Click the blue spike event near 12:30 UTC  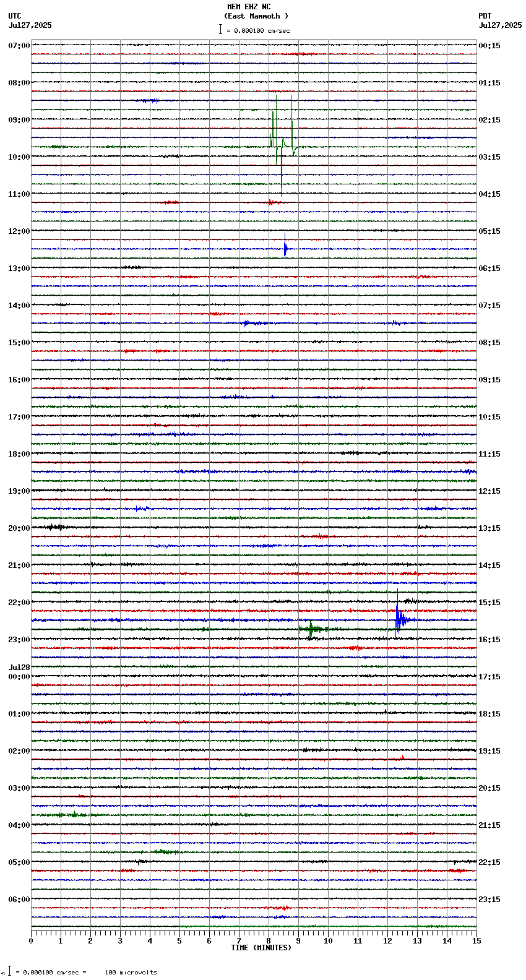pos(285,246)
